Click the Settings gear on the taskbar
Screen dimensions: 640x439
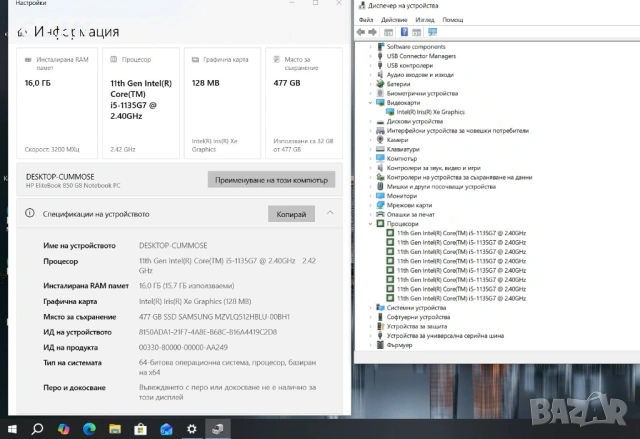point(192,429)
